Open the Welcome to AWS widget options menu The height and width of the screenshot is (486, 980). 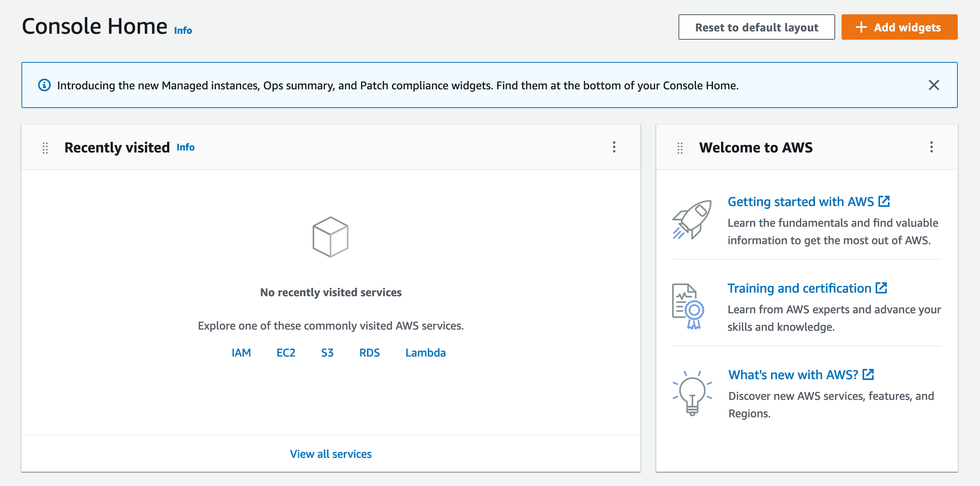(x=932, y=147)
